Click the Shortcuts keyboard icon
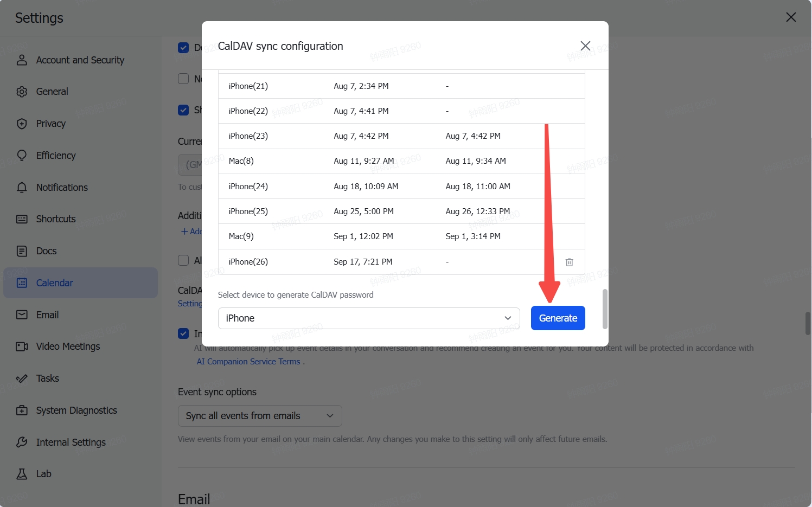The height and width of the screenshot is (507, 812). click(22, 219)
